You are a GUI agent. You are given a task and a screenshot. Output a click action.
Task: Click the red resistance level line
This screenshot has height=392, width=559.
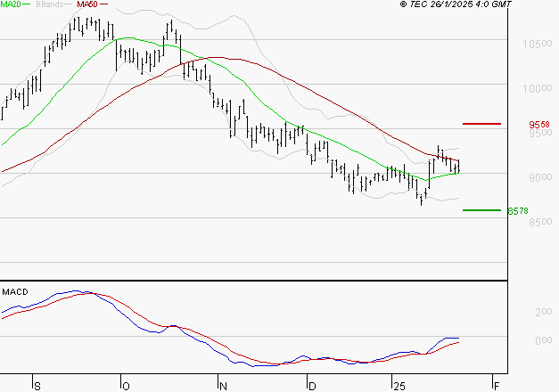coord(481,124)
